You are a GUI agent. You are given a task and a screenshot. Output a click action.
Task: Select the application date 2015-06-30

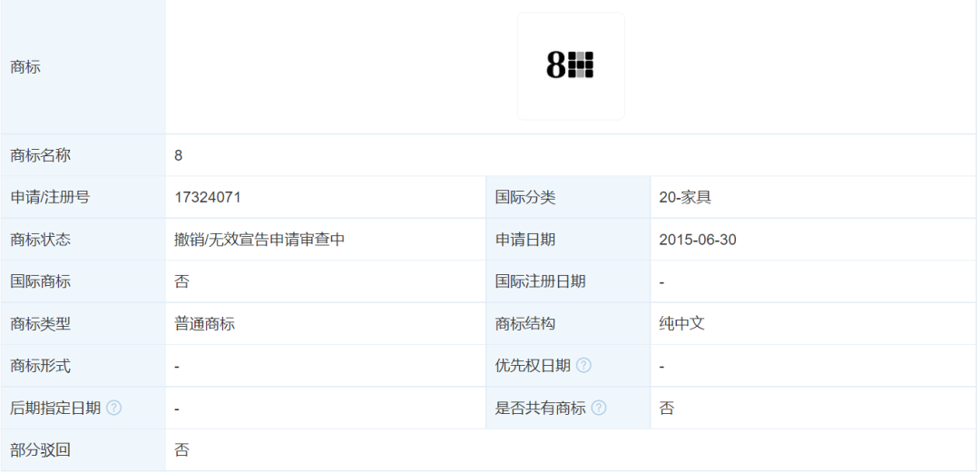point(698,240)
